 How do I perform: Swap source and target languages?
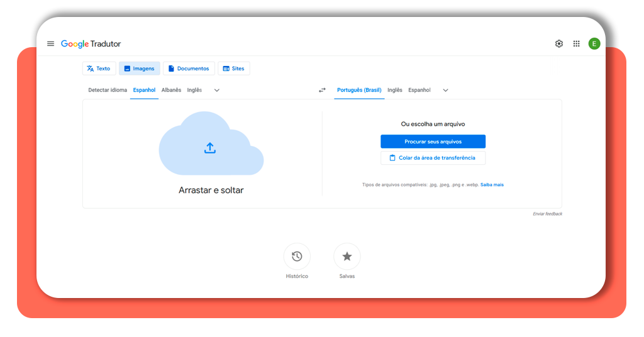pyautogui.click(x=323, y=90)
